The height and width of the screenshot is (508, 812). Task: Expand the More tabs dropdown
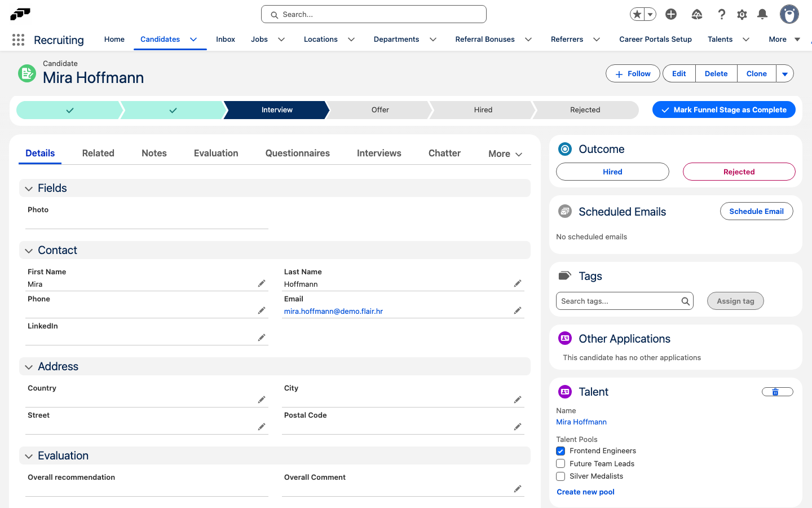[505, 154]
